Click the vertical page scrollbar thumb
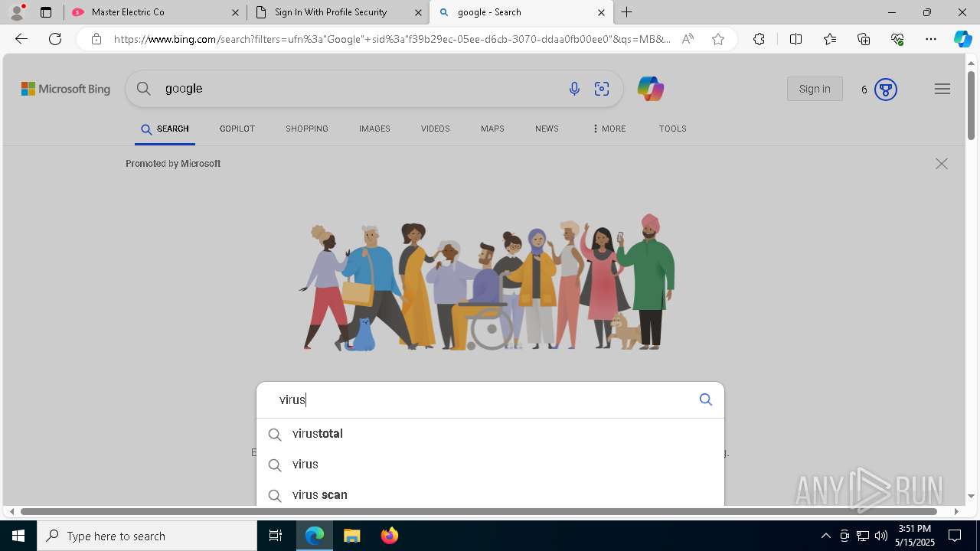 pos(971,106)
